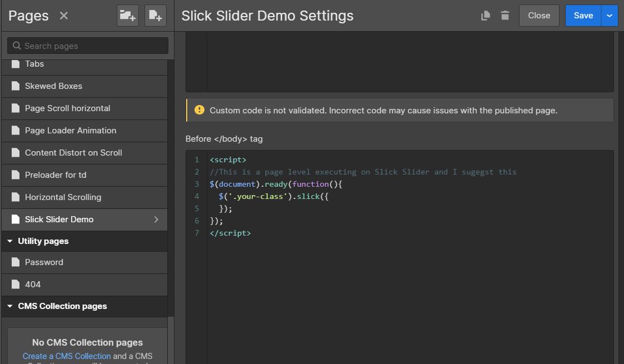Click the page icon beside Horizontal Scrolling
Screen dimensions: 624x364
click(16, 197)
